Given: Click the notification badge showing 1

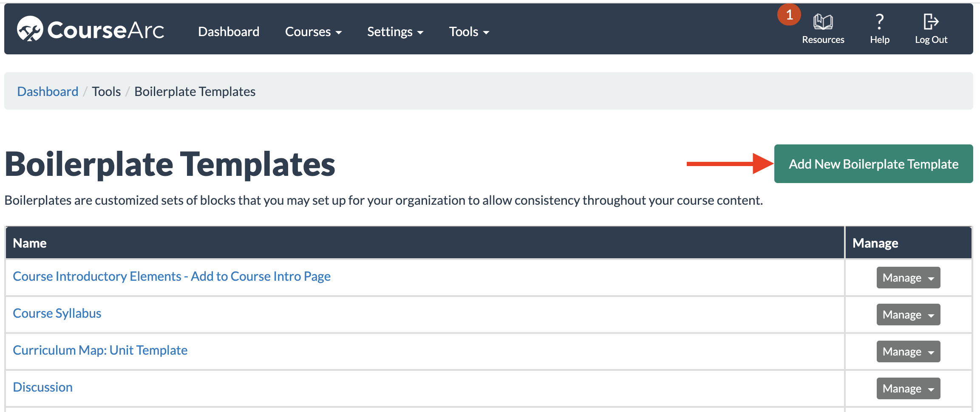Looking at the screenshot, I should point(789,15).
